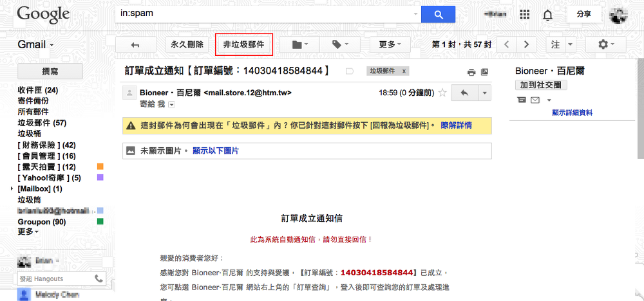This screenshot has width=644, height=301.
Task: Click the 顯示詳細資料 link
Action: pyautogui.click(x=572, y=113)
